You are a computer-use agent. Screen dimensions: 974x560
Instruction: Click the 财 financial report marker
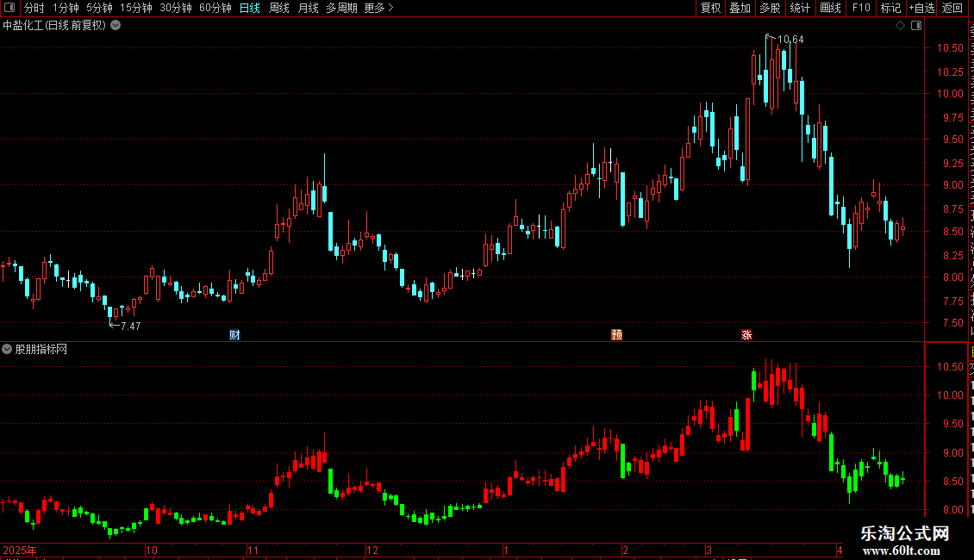tap(234, 334)
